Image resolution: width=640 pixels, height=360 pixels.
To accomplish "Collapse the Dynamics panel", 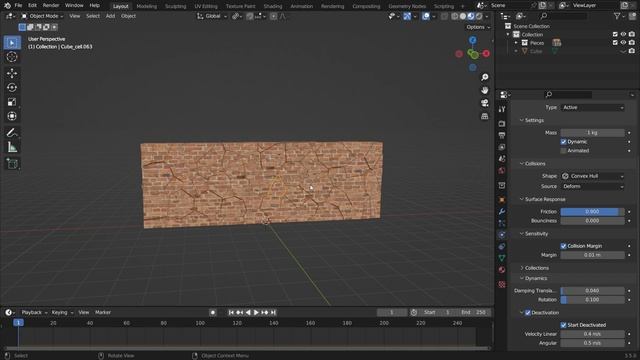I will pyautogui.click(x=536, y=278).
